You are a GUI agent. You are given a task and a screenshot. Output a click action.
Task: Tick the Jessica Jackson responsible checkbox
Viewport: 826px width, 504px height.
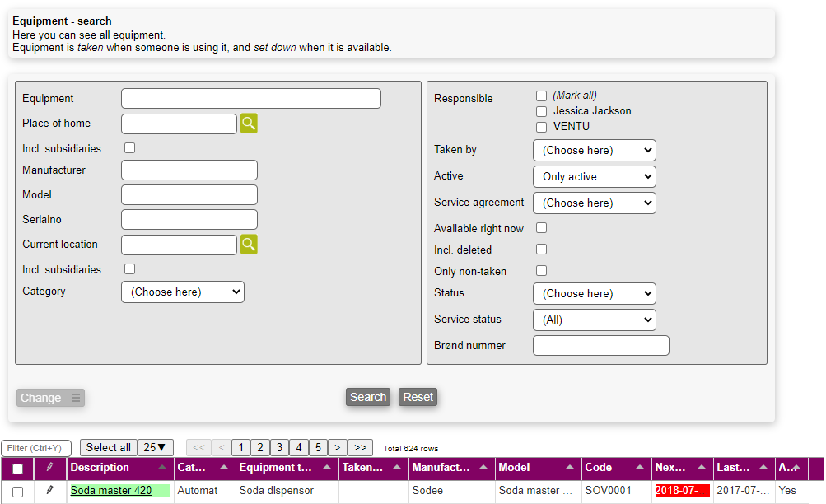pyautogui.click(x=541, y=111)
